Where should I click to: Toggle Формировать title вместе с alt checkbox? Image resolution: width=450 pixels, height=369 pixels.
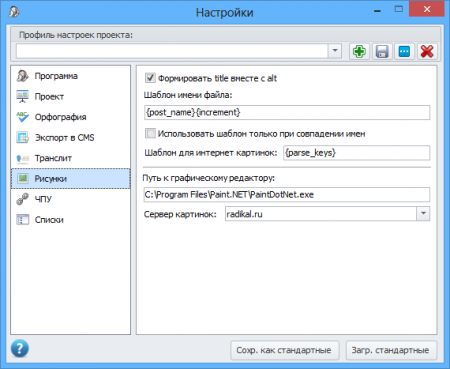coord(150,78)
